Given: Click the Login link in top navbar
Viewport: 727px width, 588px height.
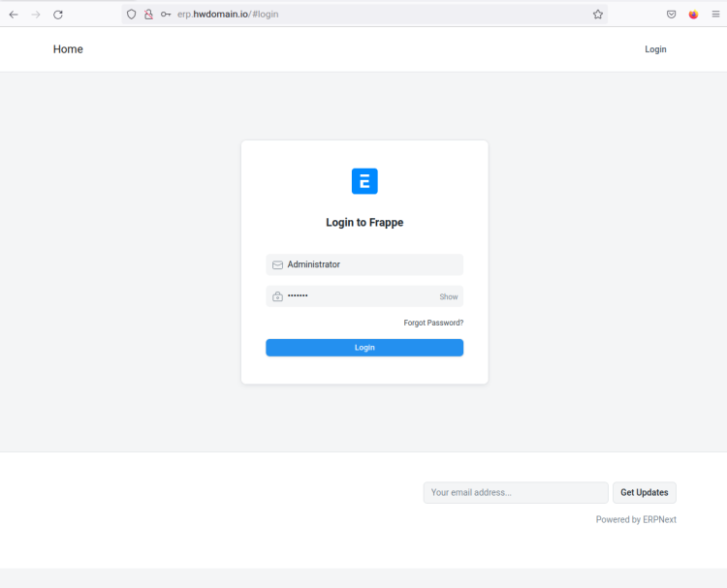Looking at the screenshot, I should tap(655, 49).
